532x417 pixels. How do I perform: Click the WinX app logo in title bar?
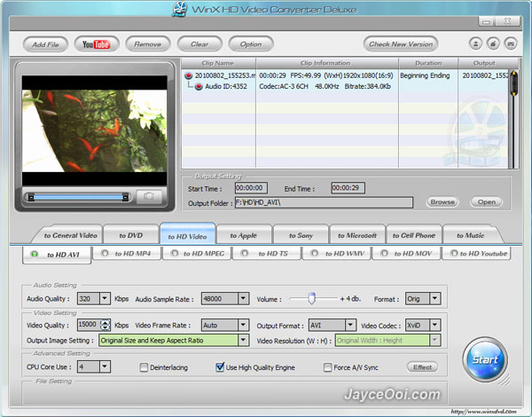(180, 9)
